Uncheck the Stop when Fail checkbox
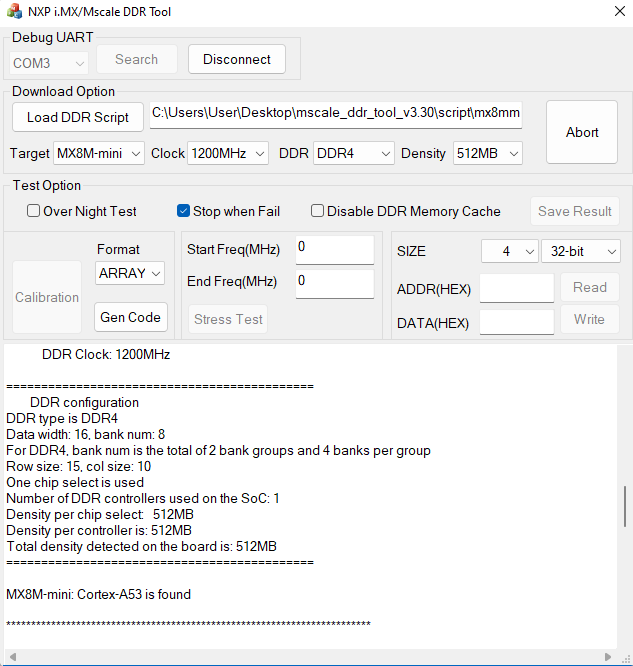 click(183, 211)
